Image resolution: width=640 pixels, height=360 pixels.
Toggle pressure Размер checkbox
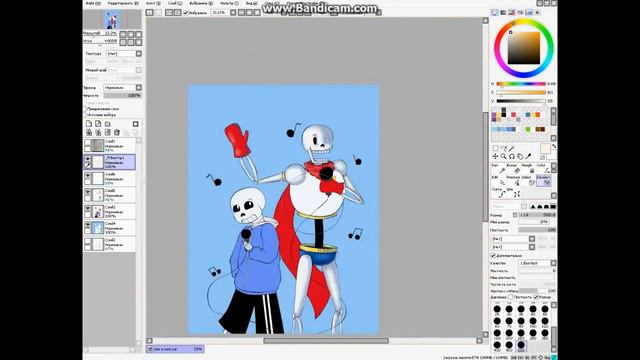pyautogui.click(x=536, y=297)
